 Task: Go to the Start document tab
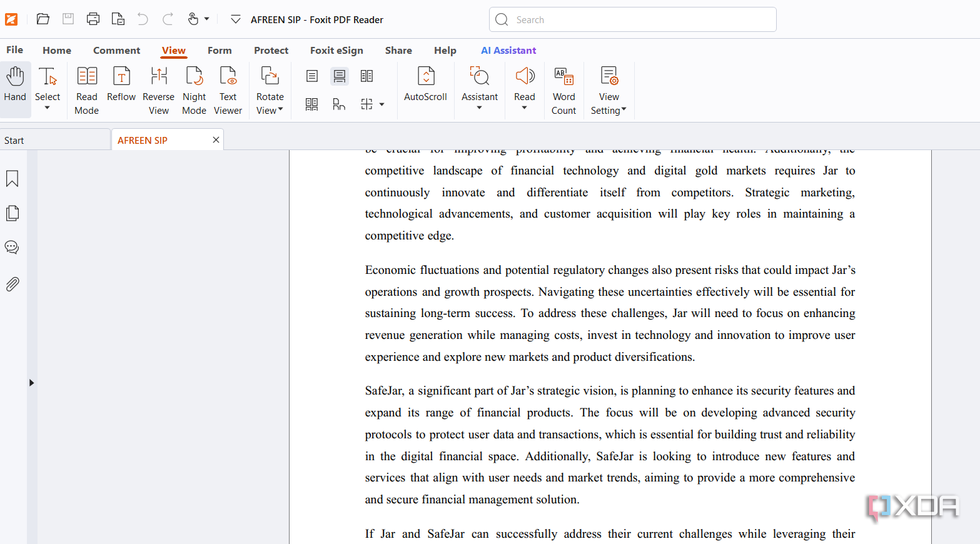[55, 140]
